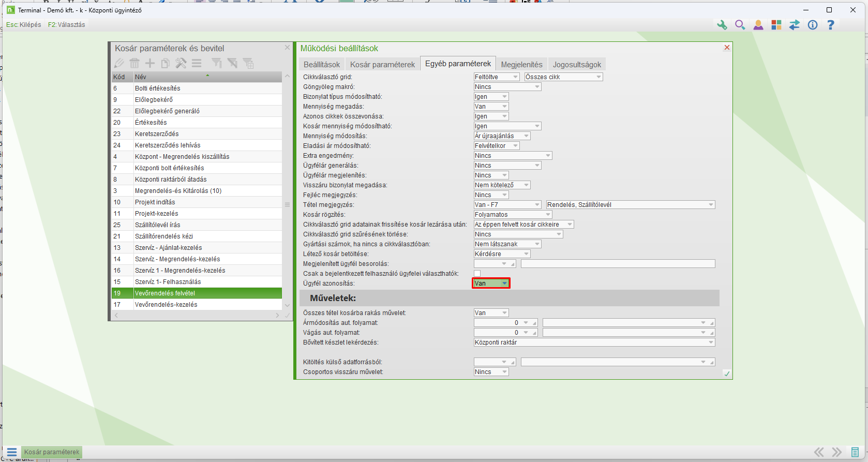Open the Mennyiség módosítás 'Ár újraajánlás' dropdown

point(502,136)
